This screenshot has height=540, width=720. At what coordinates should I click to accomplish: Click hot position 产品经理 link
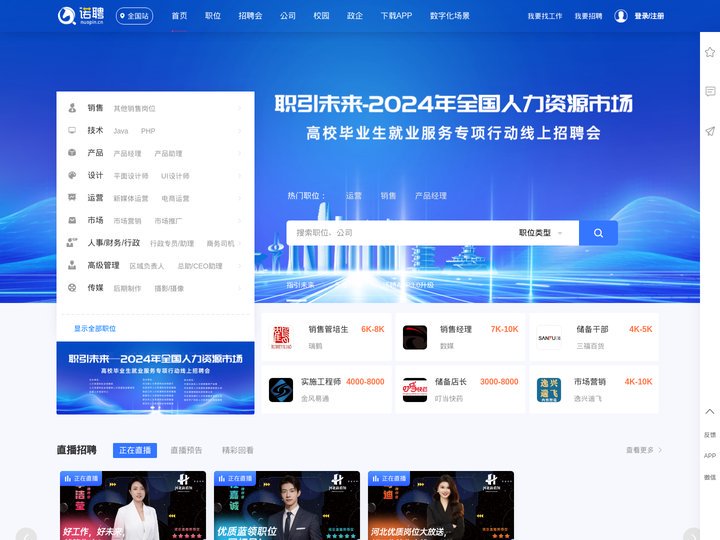(431, 196)
